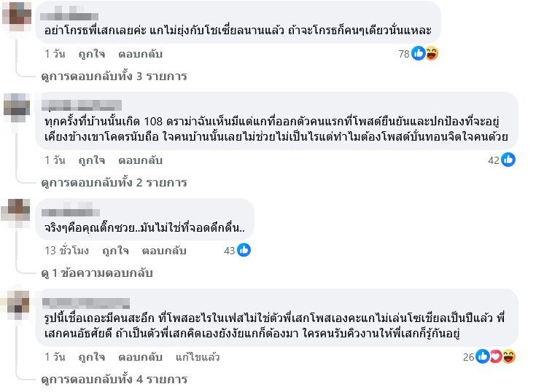Toggle ถูกใจ on the 13 ชั่วโมง comment
Screen dimensions: 544x392
coord(114,250)
